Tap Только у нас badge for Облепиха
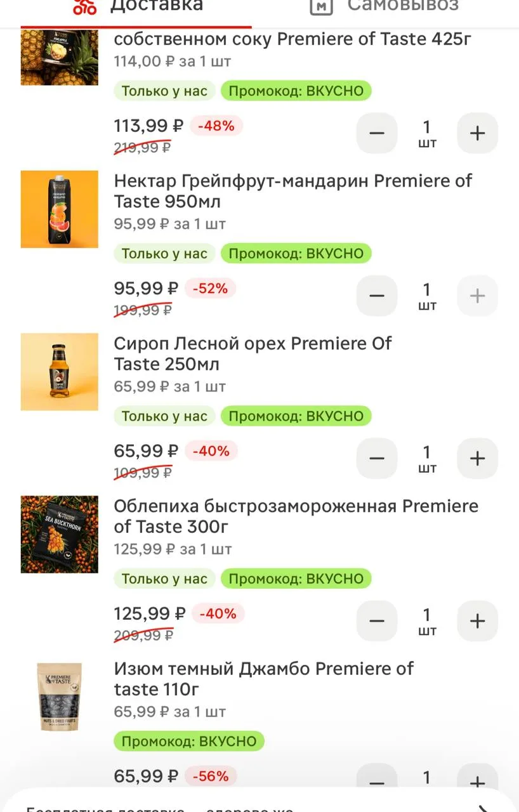Image resolution: width=519 pixels, height=812 pixels. tap(164, 579)
